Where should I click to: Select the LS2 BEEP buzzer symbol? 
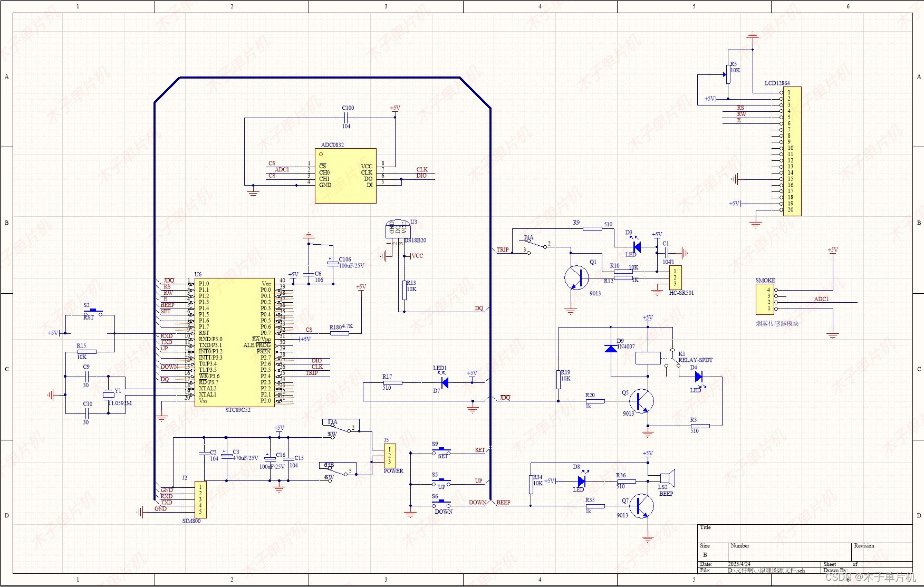click(667, 479)
